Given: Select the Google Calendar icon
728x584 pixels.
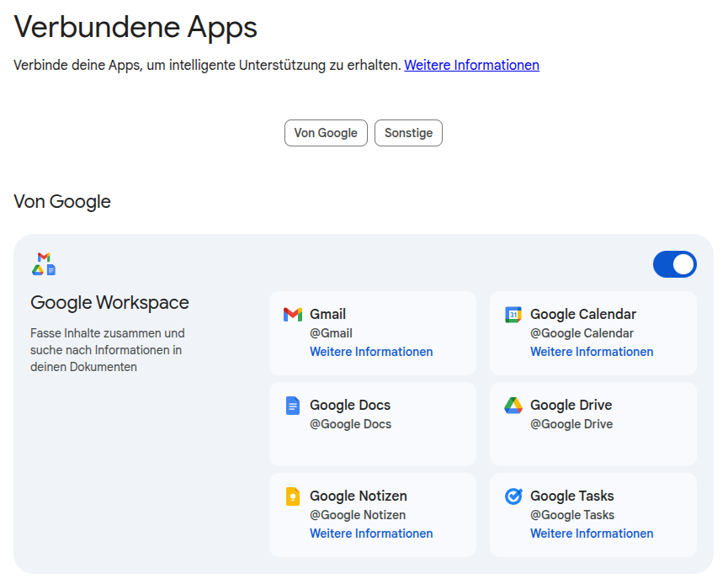Looking at the screenshot, I should point(514,314).
